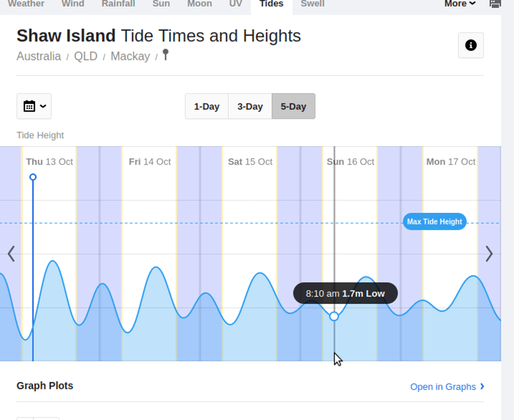This screenshot has height=420, width=514.
Task: Open the Swell tab
Action: coord(313,4)
